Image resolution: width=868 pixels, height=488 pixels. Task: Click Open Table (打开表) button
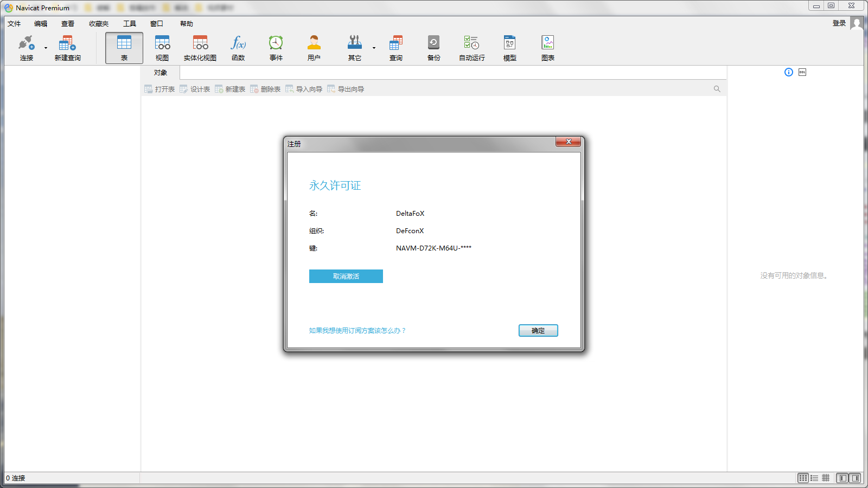[x=159, y=89]
